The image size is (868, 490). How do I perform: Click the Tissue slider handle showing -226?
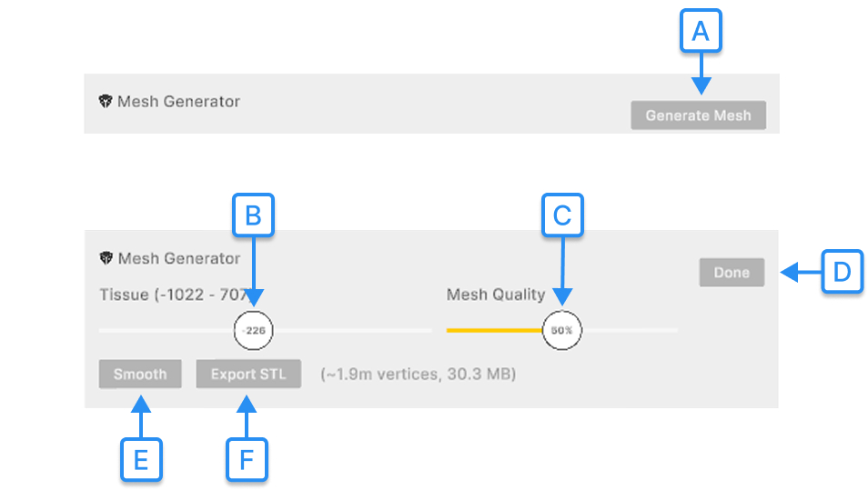(254, 330)
